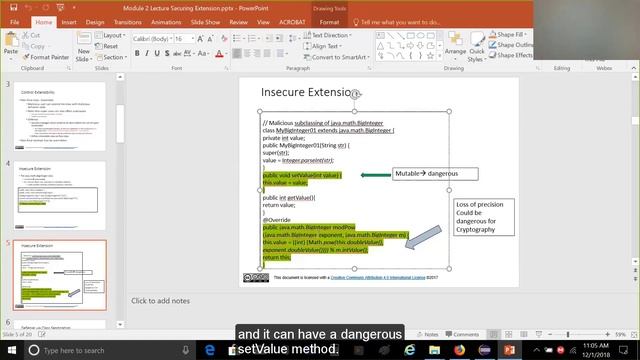Viewport: 640px width, 360px height.
Task: Switch to the Design tab
Action: point(95,22)
